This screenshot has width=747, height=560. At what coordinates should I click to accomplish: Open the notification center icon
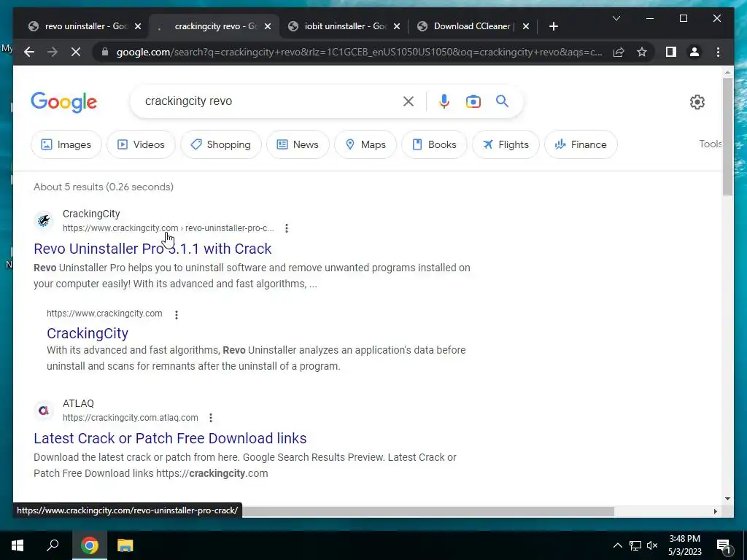(724, 546)
